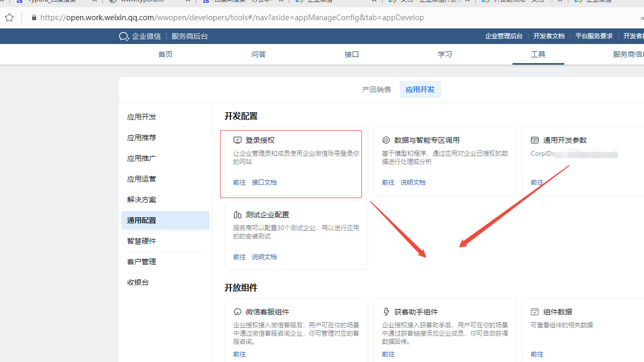
Task: Click the 企业微信 logo icon
Action: click(123, 36)
